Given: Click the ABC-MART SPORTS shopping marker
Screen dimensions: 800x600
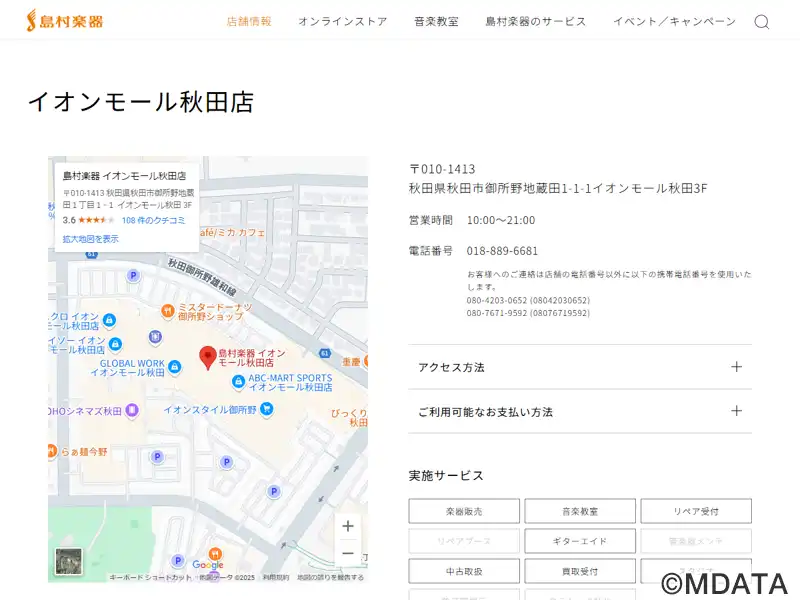Looking at the screenshot, I should pyautogui.click(x=238, y=381).
